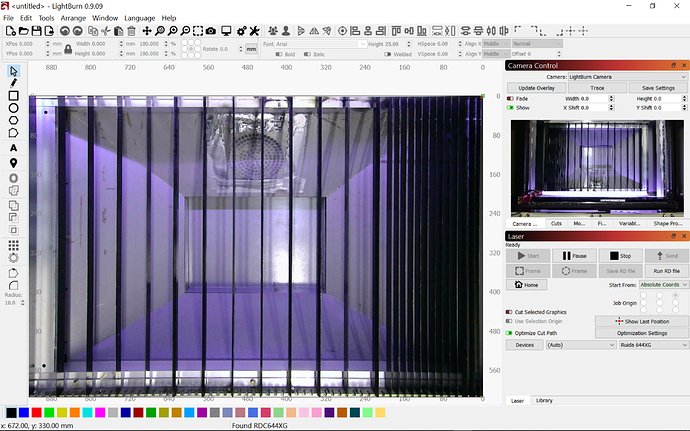Pick the red color swatch in palette
The height and width of the screenshot is (431, 690).
click(x=36, y=413)
